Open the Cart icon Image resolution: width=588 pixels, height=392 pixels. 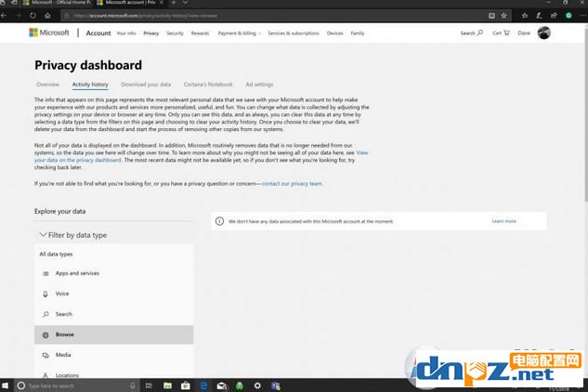[x=506, y=33]
